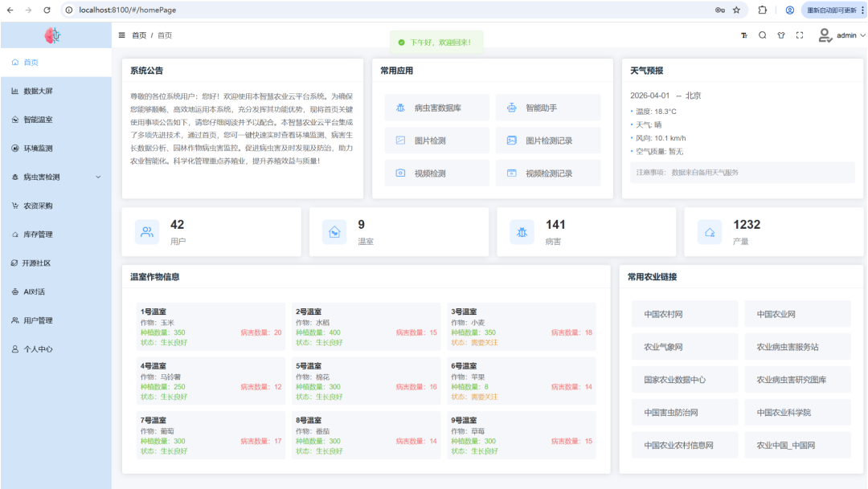Bookmark page with star icon
This screenshot has width=868, height=489.
coord(736,10)
